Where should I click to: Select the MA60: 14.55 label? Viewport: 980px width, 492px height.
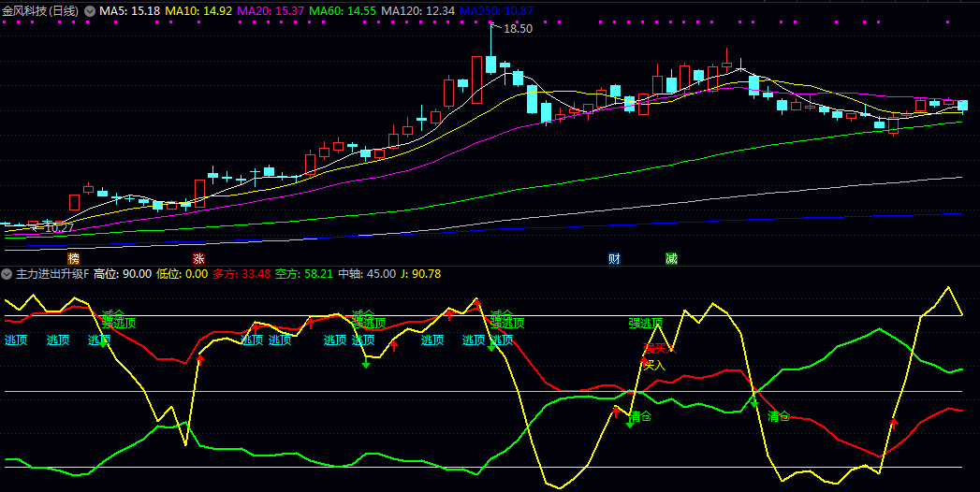[343, 10]
